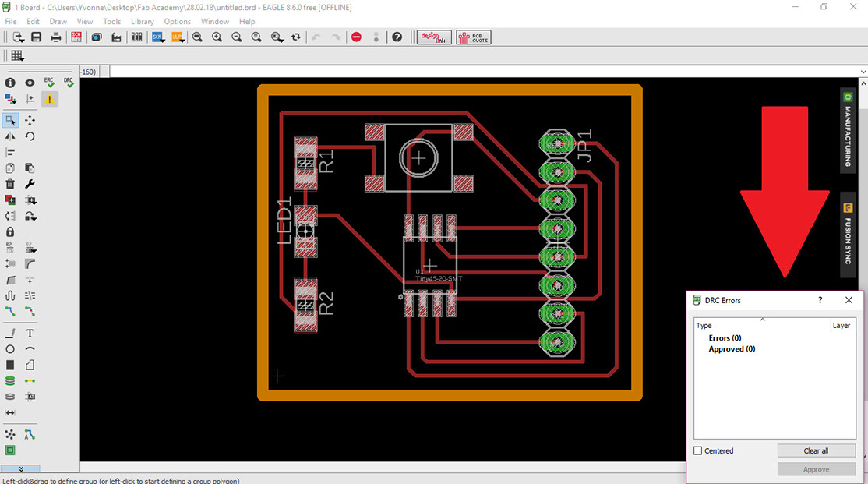This screenshot has height=484, width=868.
Task: Select the Ripup tool
Action: 30,312
